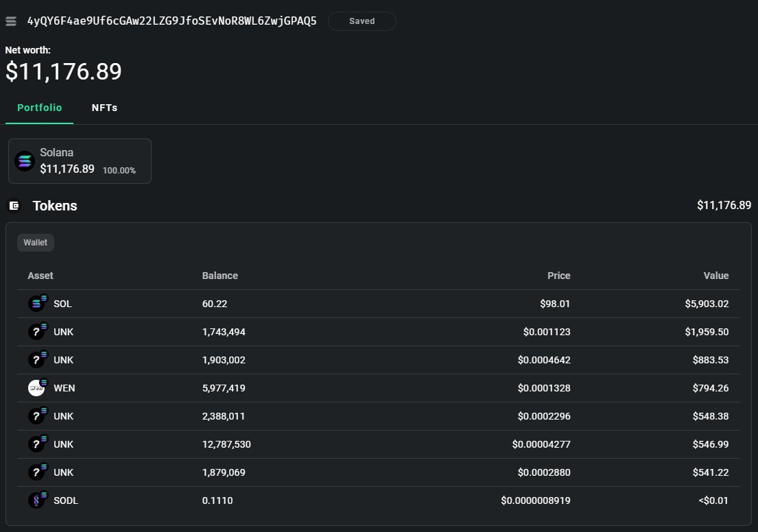Image resolution: width=758 pixels, height=532 pixels.
Task: Click the SOL token icon
Action: [37, 303]
